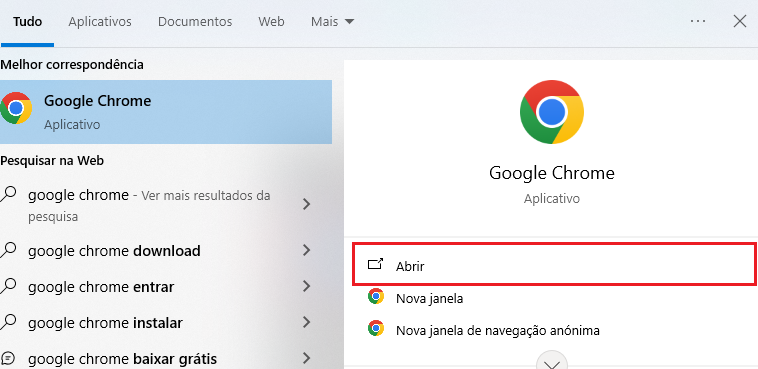Image resolution: width=758 pixels, height=369 pixels.
Task: Expand the Mais dropdown filter
Action: [x=333, y=22]
